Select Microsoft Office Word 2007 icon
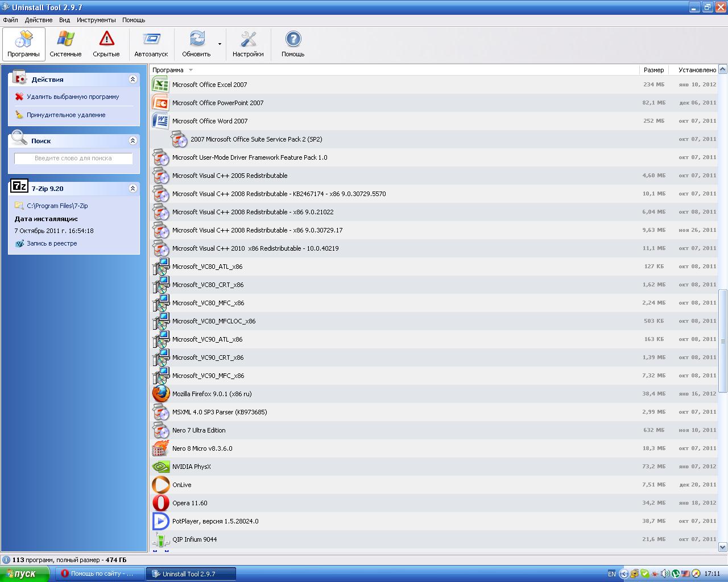This screenshot has width=728, height=582. tap(161, 121)
